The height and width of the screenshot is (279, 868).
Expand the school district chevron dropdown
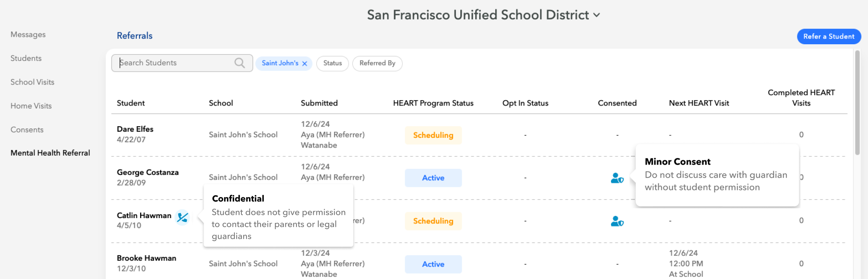[x=596, y=15]
